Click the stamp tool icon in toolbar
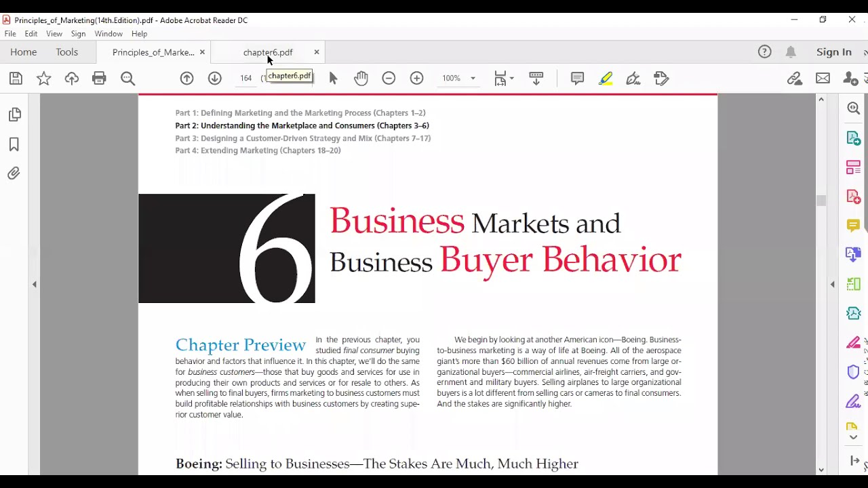The image size is (868, 488). [662, 79]
